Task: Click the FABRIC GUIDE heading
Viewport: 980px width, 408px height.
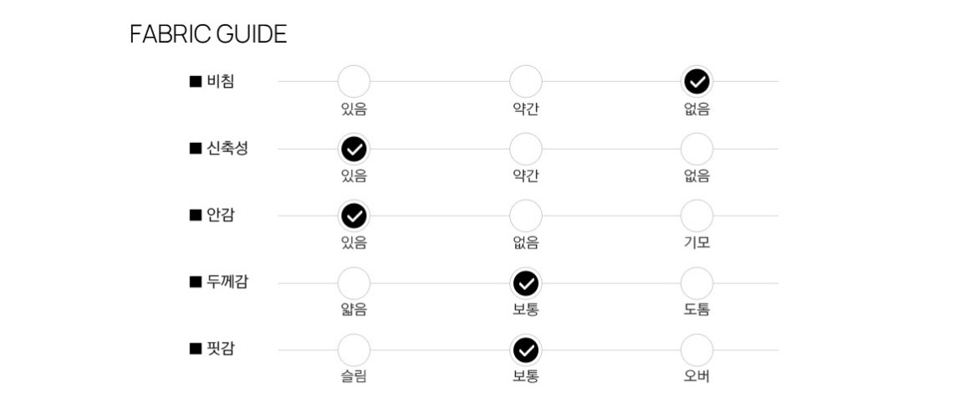Action: tap(208, 33)
